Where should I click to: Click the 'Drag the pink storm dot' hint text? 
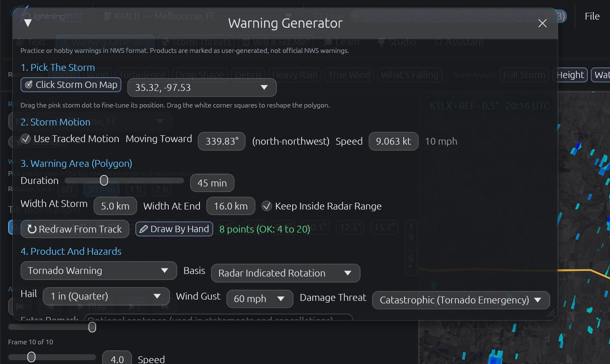175,105
